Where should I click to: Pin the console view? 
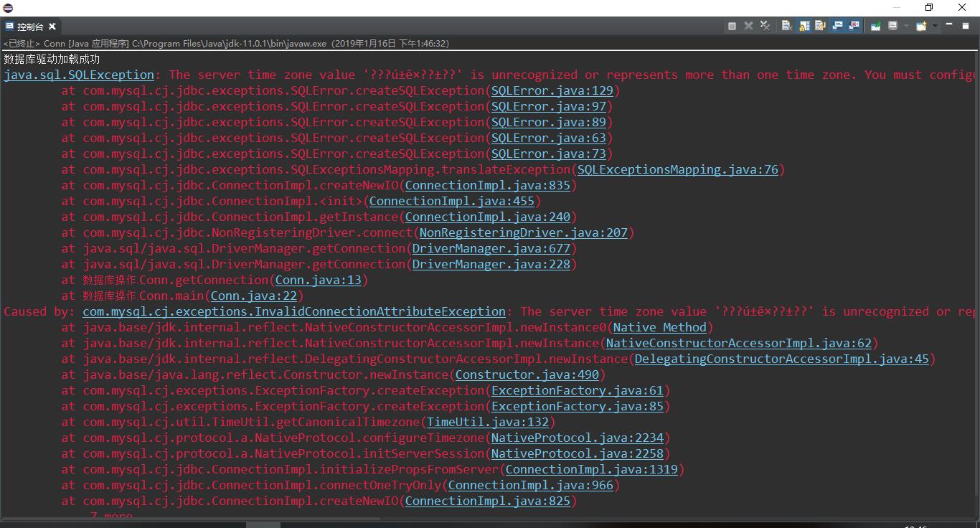pos(875,26)
